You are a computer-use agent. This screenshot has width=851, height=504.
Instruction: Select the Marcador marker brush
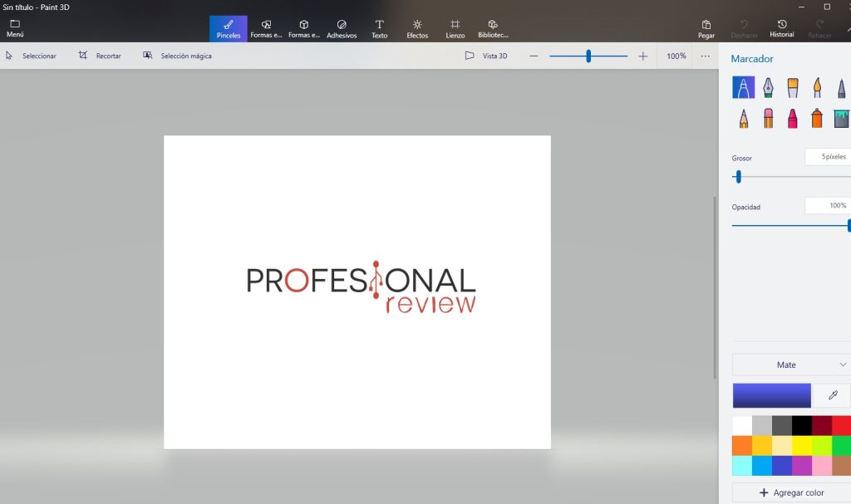[x=743, y=87]
